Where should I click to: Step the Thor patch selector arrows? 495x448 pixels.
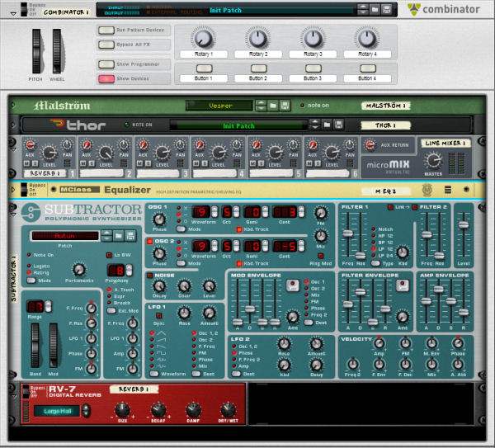(315, 125)
